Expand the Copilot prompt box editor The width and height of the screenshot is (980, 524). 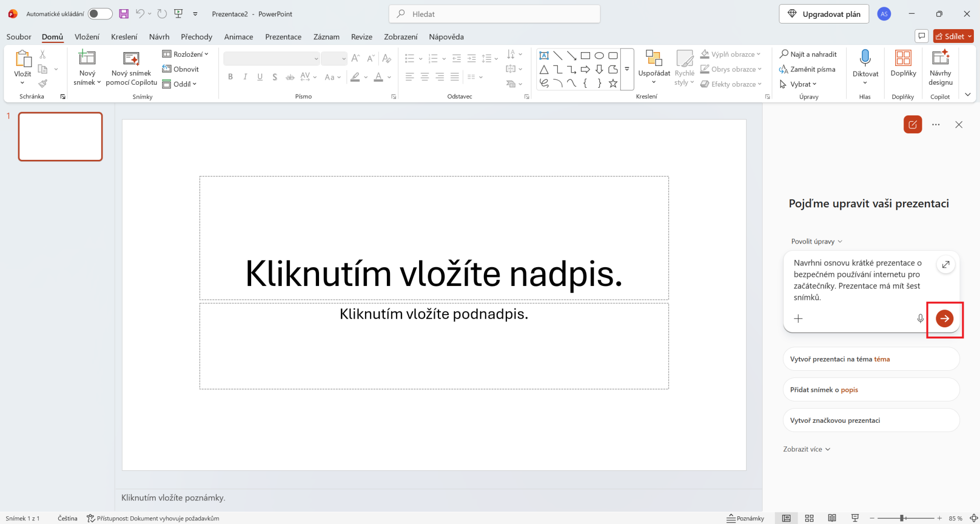coord(945,265)
